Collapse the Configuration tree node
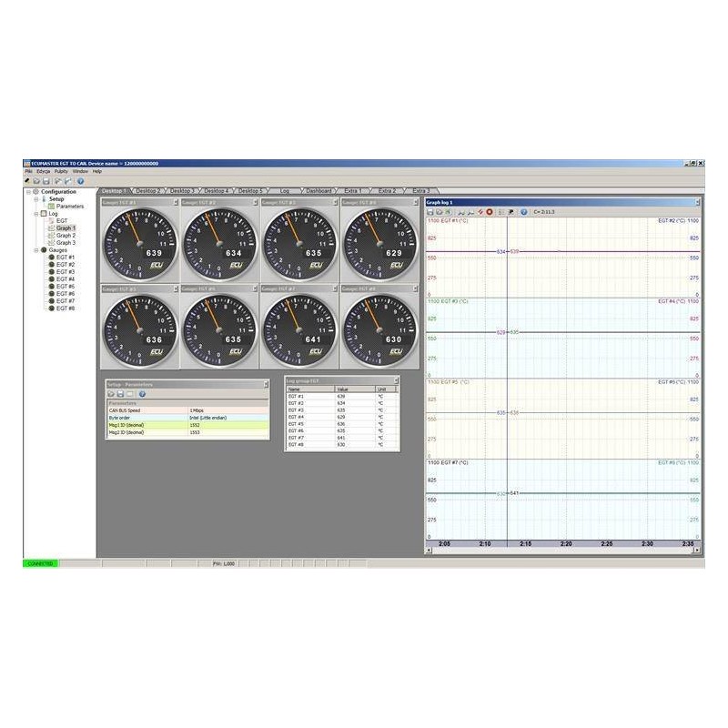 click(28, 192)
